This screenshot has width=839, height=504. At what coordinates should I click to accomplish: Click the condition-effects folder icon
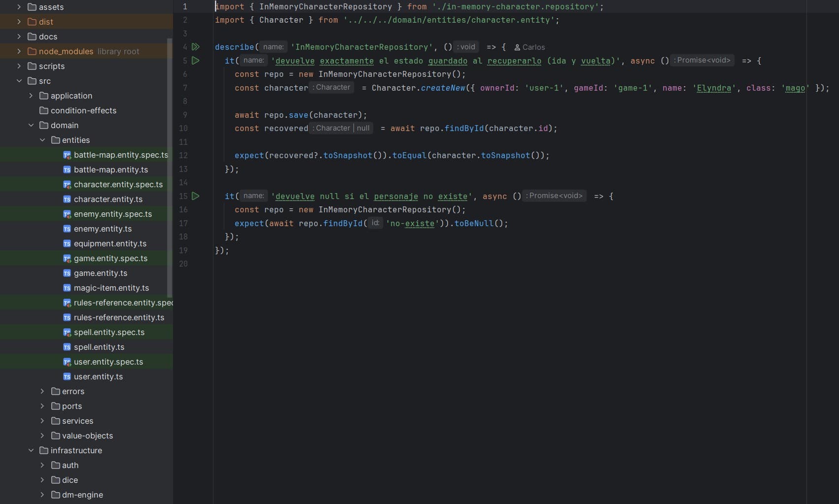(44, 110)
